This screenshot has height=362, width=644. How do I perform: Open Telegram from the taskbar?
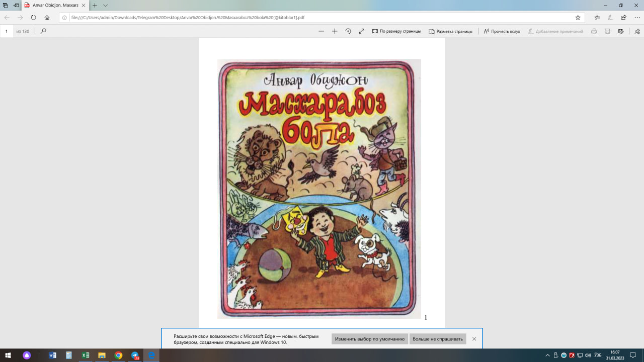tap(134, 355)
